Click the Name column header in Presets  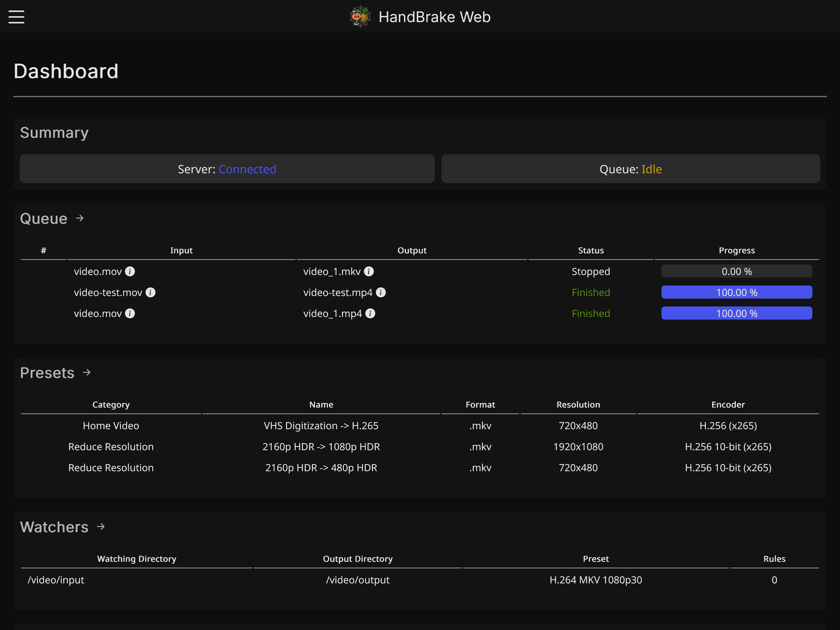point(321,404)
